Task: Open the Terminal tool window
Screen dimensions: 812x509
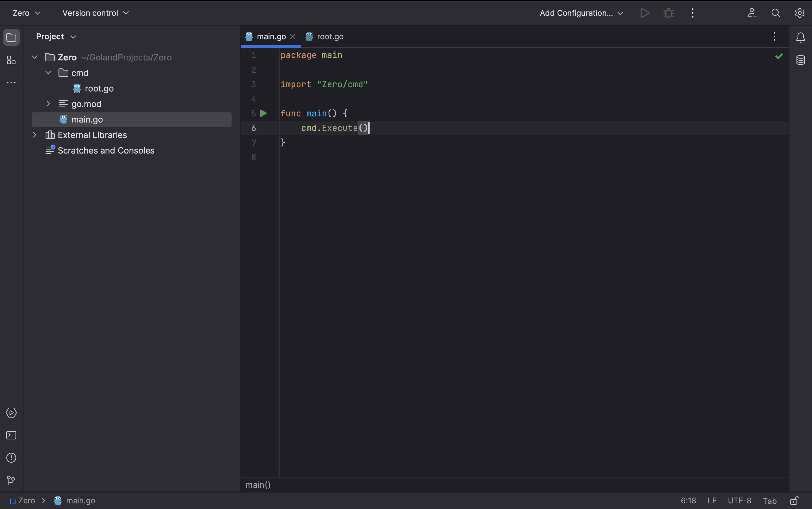Action: (11, 435)
